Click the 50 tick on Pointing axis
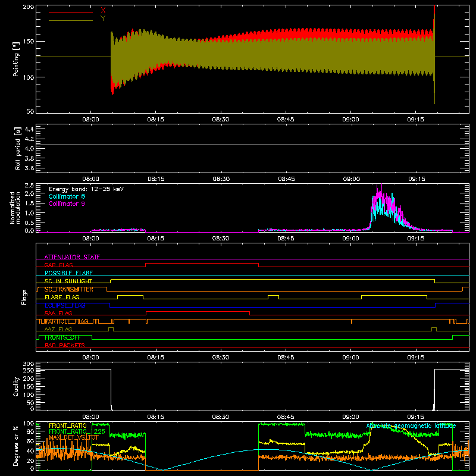This screenshot has width=476, height=476. 30,111
